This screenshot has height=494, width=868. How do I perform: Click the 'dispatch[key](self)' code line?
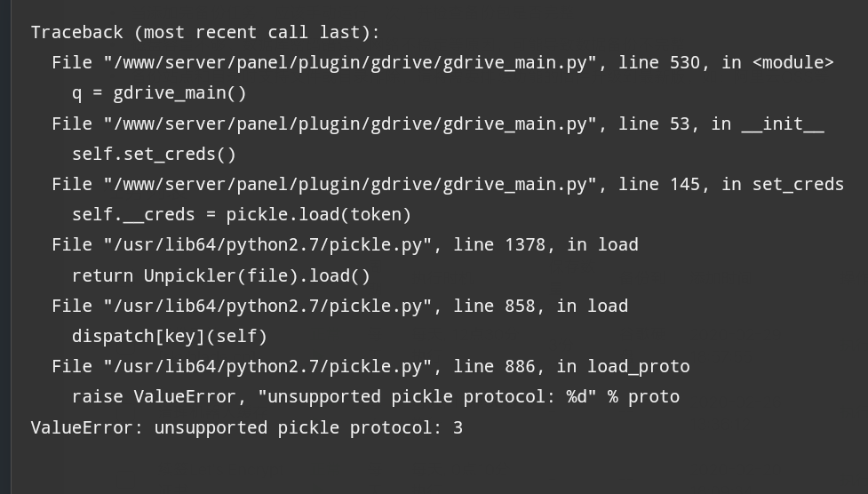coord(170,336)
